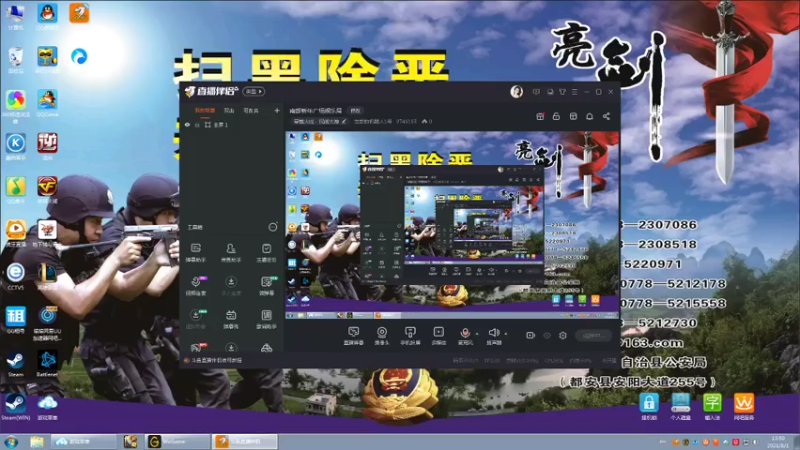Switch to the second scene tab
This screenshot has height=450, width=800.
(x=229, y=110)
